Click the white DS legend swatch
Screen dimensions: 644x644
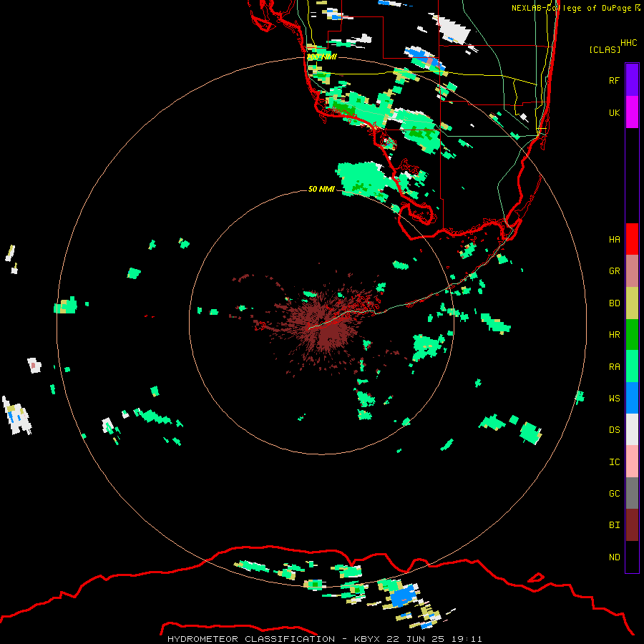pyautogui.click(x=632, y=429)
